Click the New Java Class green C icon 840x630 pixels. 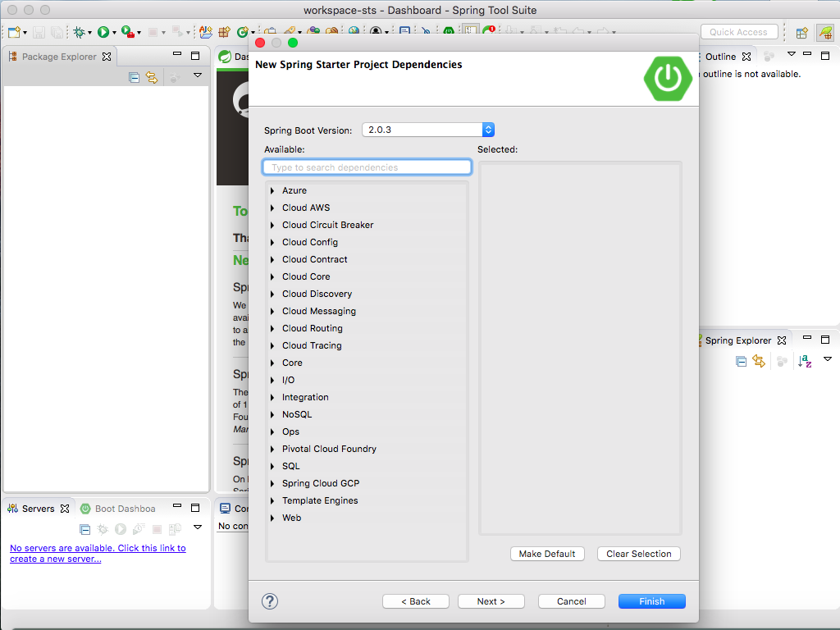(x=243, y=32)
